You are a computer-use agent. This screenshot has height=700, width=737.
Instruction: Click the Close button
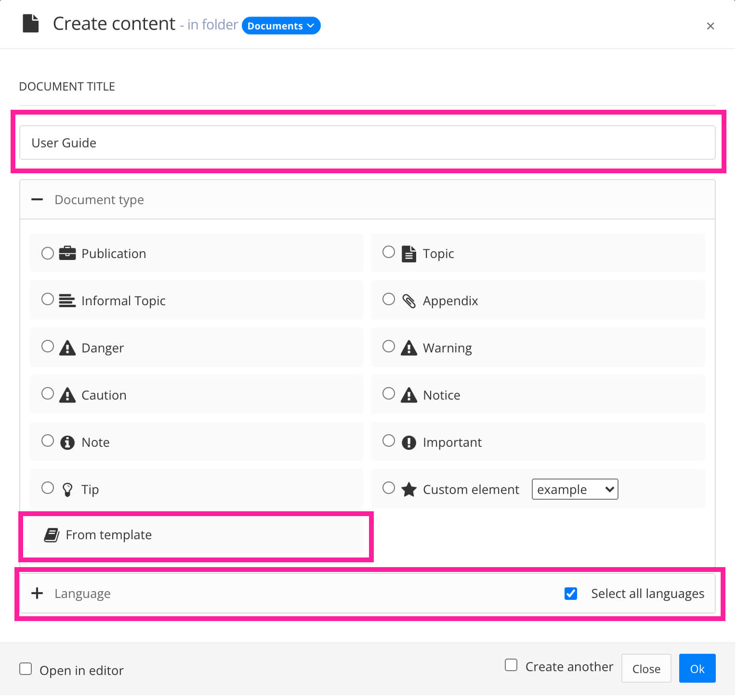click(x=646, y=668)
